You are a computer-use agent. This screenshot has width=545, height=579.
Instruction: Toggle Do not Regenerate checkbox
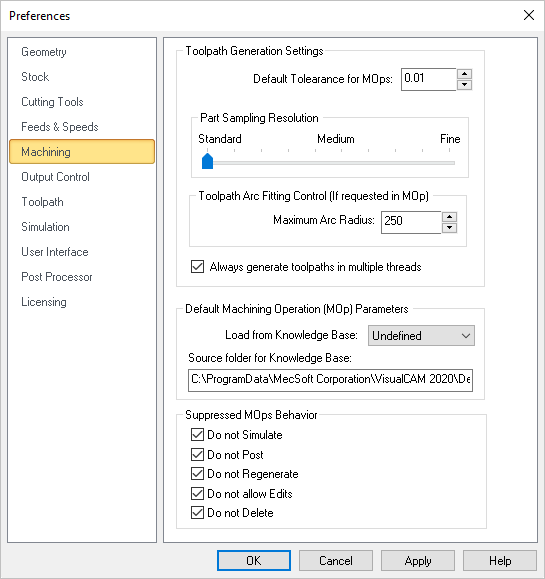click(x=198, y=473)
